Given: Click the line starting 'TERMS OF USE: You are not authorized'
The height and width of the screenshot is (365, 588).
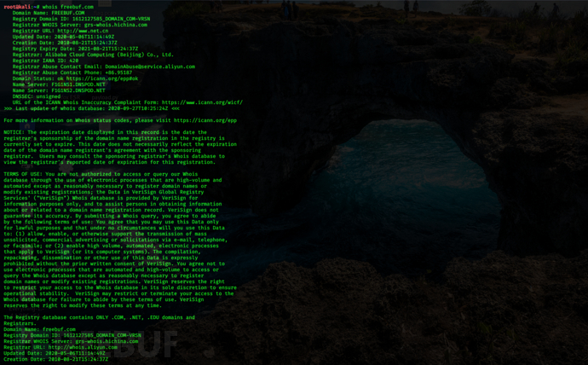Looking at the screenshot, I should pyautogui.click(x=101, y=174).
